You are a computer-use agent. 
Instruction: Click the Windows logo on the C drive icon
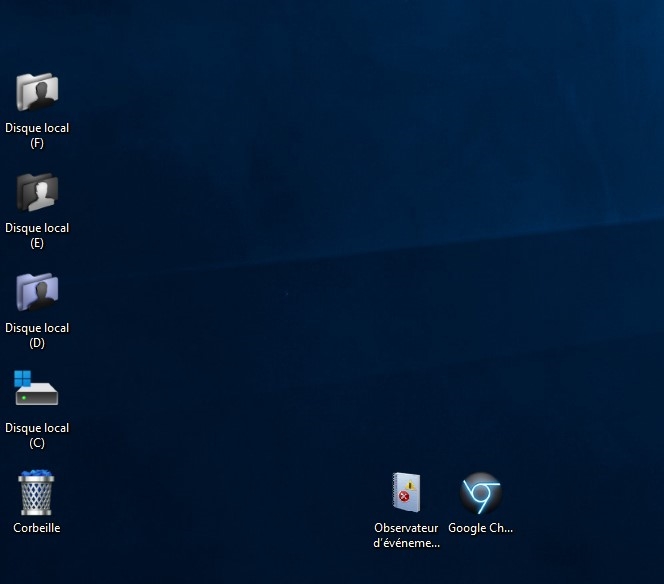point(23,379)
